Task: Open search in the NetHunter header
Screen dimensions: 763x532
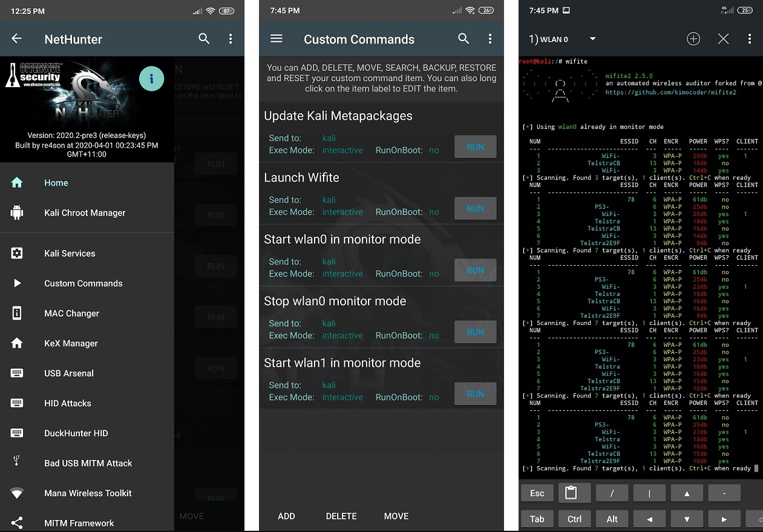Action: 204,39
